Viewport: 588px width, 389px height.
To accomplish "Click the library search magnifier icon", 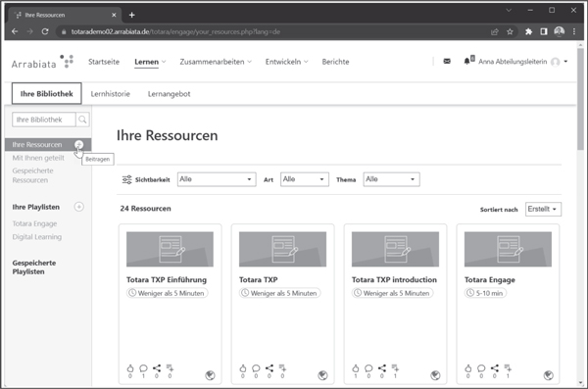I will (82, 120).
